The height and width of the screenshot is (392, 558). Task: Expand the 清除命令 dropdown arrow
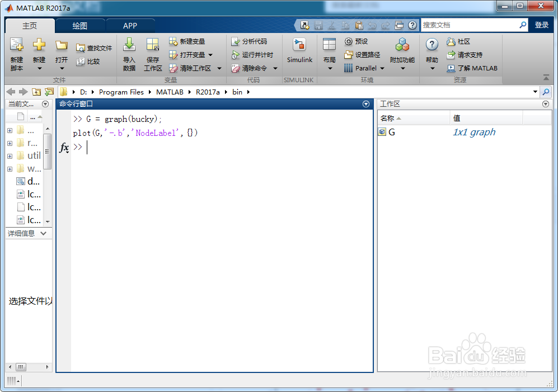pyautogui.click(x=275, y=68)
